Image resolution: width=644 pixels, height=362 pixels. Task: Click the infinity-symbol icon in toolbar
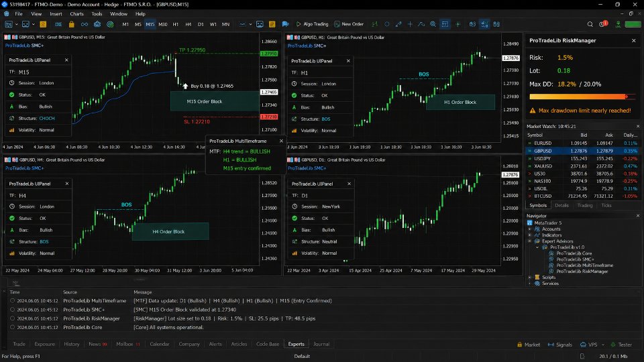[x=85, y=24]
